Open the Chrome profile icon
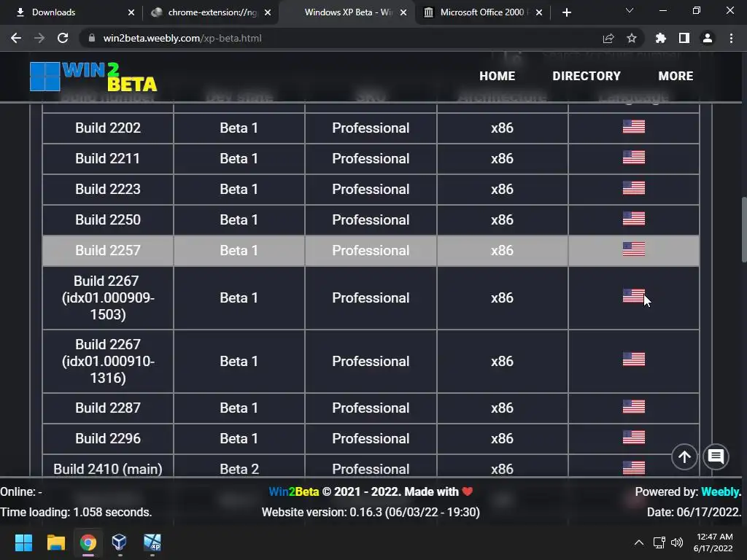 (x=708, y=38)
